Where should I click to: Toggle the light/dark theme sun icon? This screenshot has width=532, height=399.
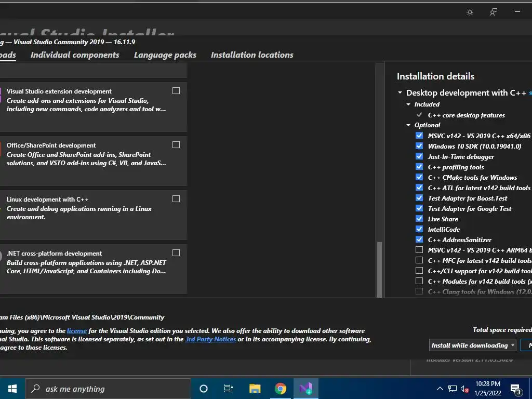(x=470, y=12)
